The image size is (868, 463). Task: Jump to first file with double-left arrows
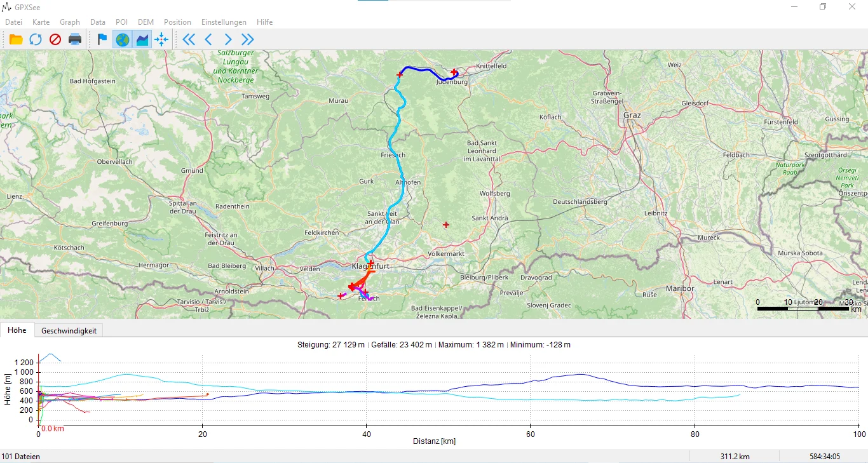189,39
